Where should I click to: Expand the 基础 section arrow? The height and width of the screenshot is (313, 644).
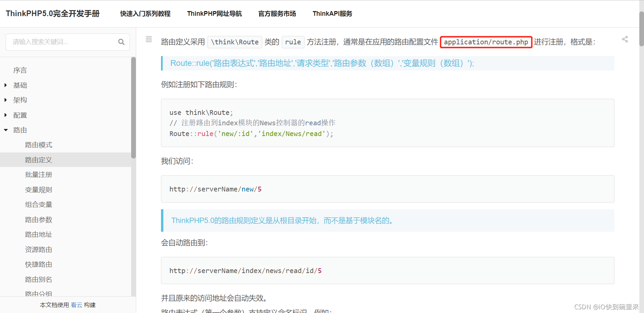tap(6, 85)
